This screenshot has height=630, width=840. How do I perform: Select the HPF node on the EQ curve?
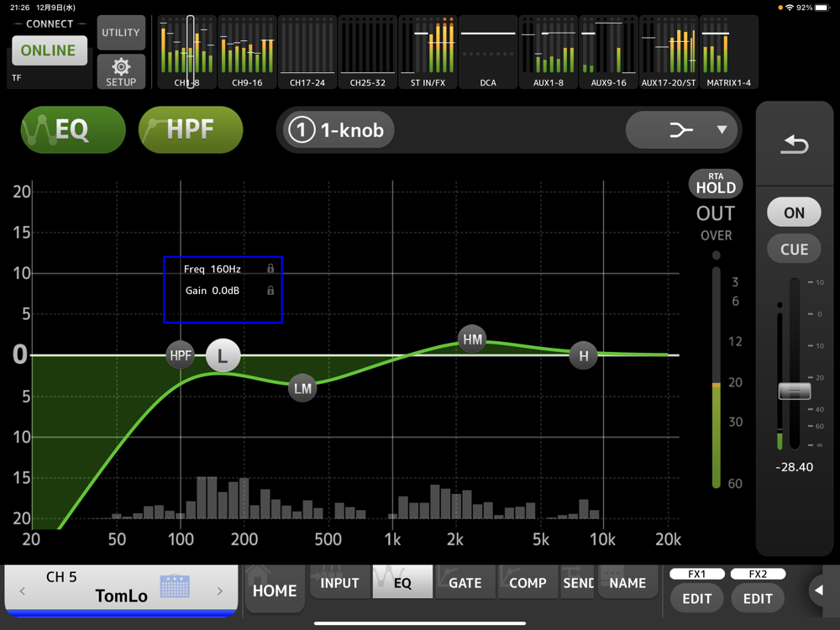[181, 354]
